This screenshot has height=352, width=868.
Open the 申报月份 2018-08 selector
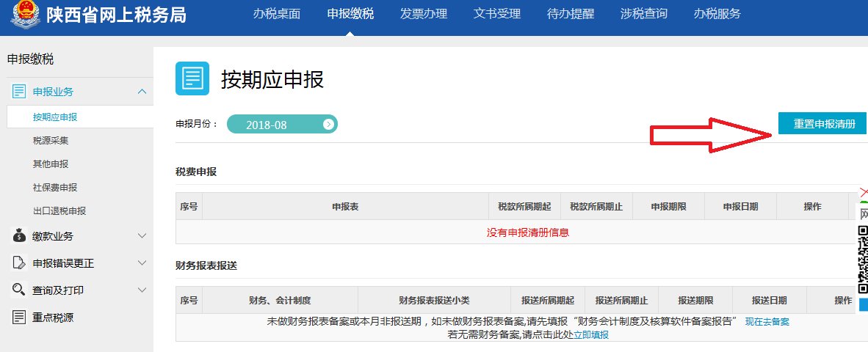(282, 125)
